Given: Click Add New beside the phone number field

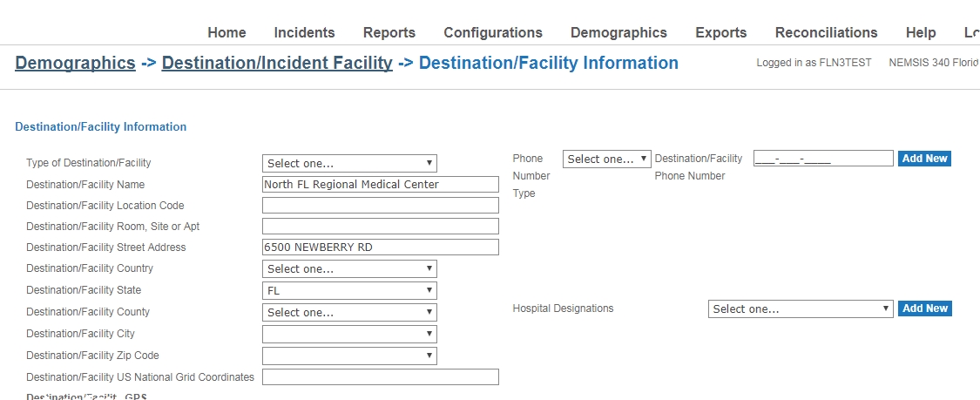Looking at the screenshot, I should (924, 158).
